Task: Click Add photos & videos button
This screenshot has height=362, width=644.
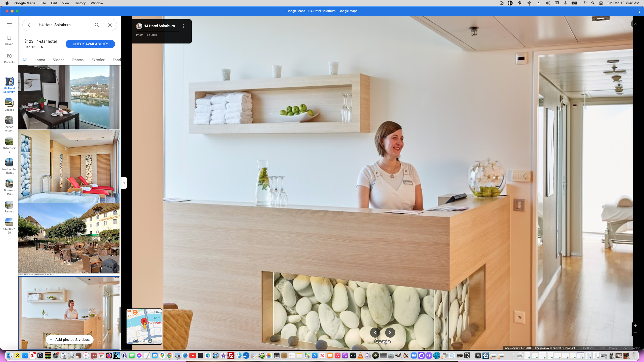Action: coord(70,340)
